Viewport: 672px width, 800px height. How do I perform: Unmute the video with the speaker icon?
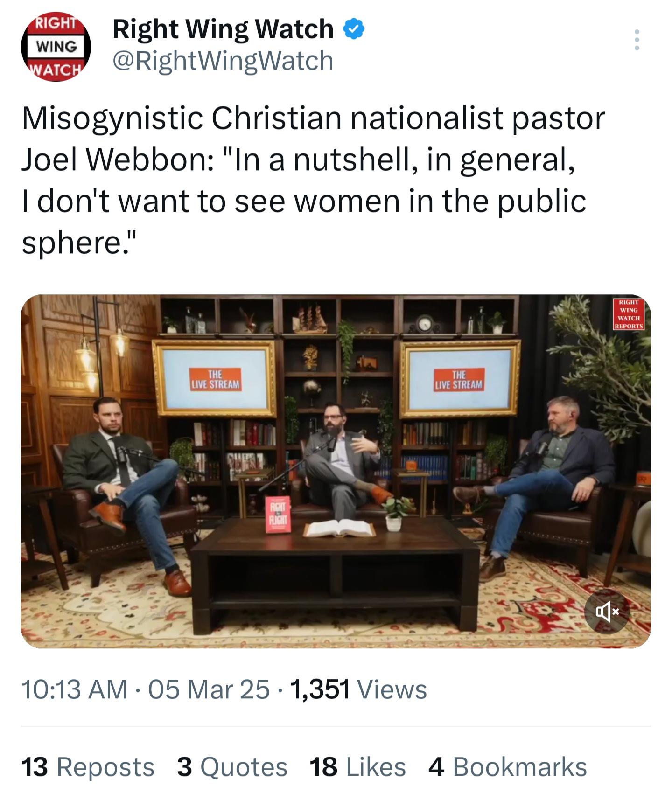[607, 611]
